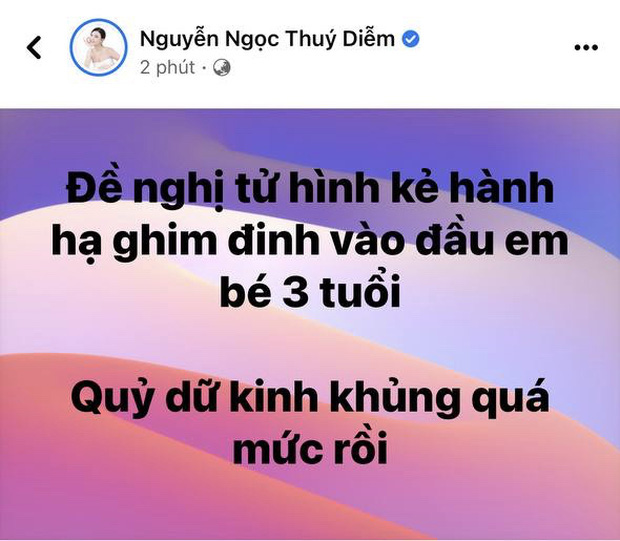
Task: Open Nguyễn Ngọc Thuý Diễm's profile name
Action: 267,39
